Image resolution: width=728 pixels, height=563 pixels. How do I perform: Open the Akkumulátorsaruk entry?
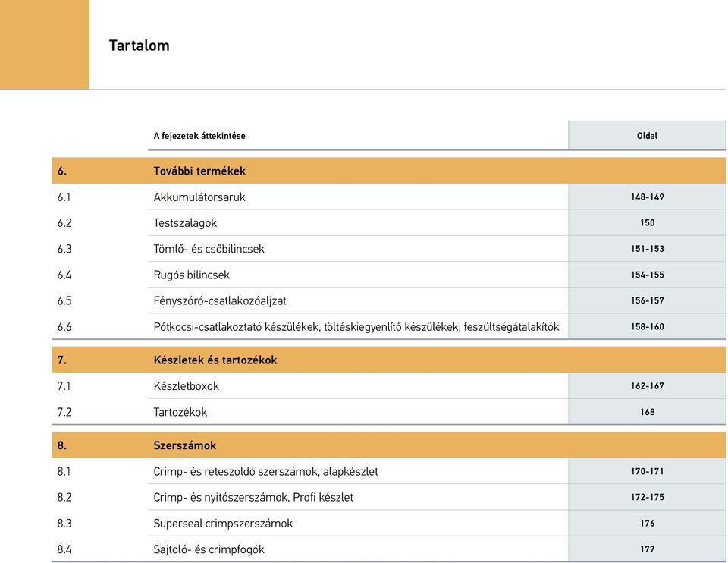[x=199, y=197]
